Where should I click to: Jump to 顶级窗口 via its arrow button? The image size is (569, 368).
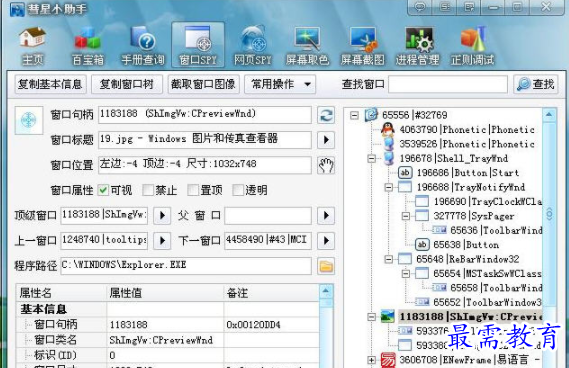click(162, 216)
